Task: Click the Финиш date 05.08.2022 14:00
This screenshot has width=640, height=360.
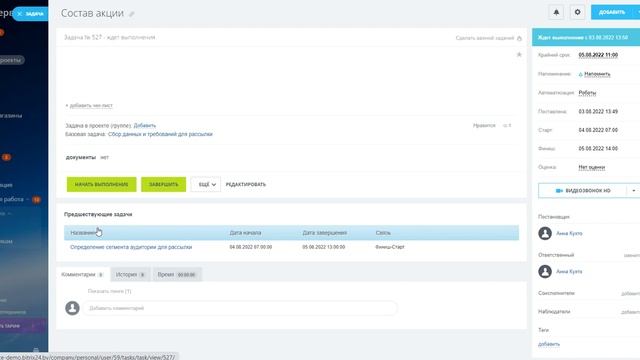Action: pyautogui.click(x=598, y=149)
